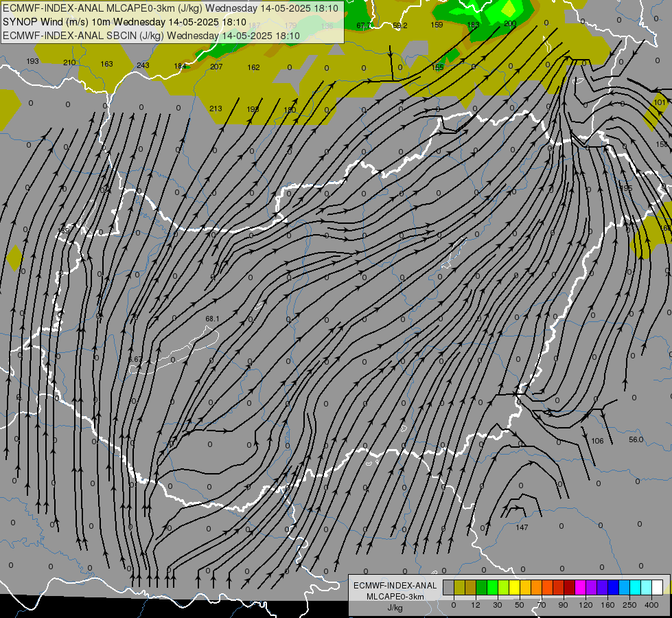Click legend scale value 50
672x618 pixels.
click(520, 605)
